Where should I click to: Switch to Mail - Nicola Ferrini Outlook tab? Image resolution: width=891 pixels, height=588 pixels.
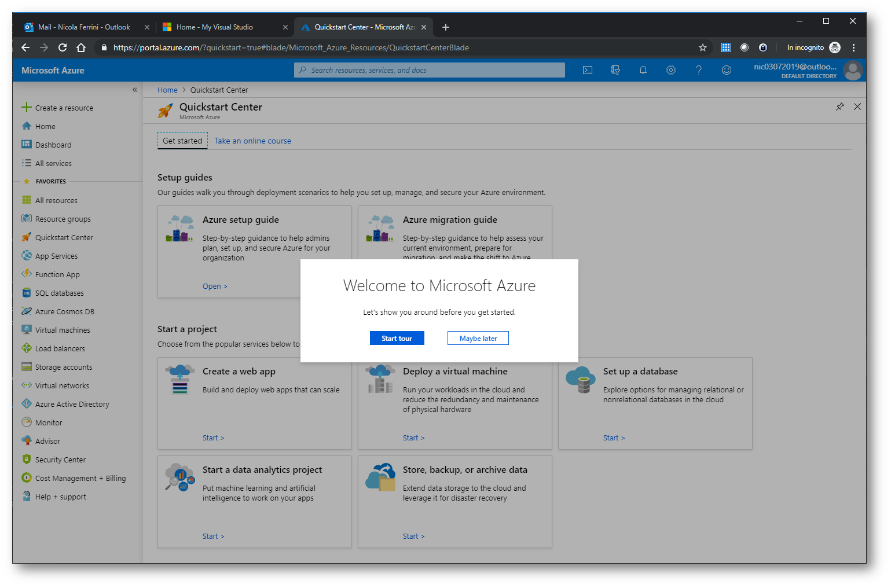coord(85,27)
